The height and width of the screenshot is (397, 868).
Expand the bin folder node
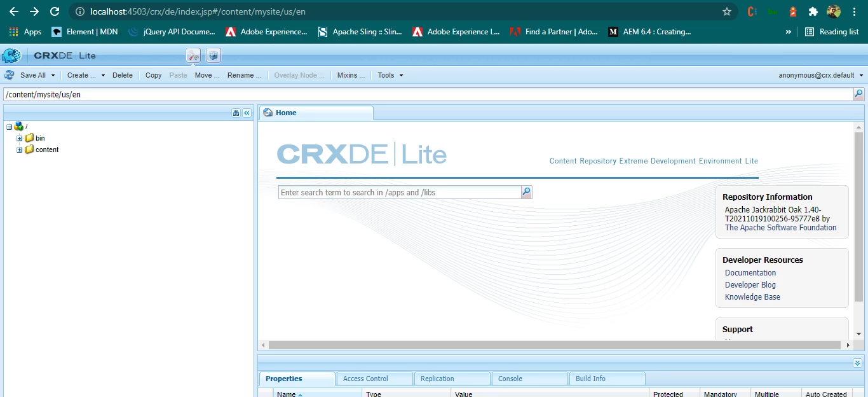pos(20,138)
